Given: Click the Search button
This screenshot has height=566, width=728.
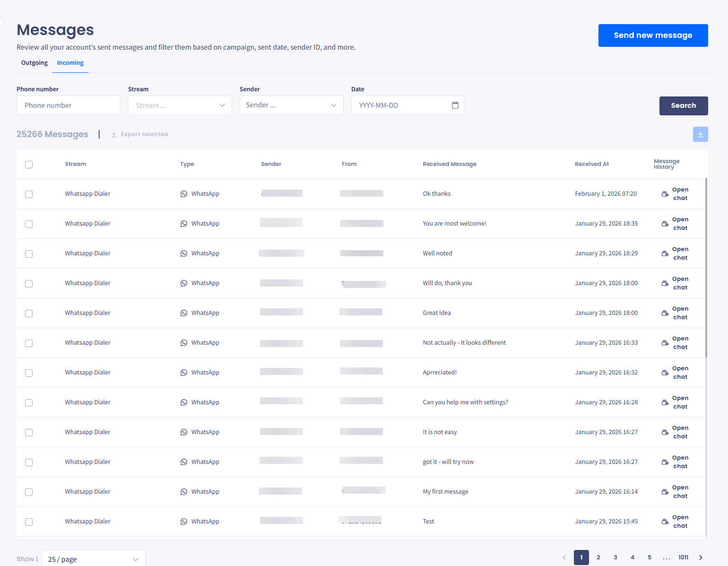Looking at the screenshot, I should [684, 106].
